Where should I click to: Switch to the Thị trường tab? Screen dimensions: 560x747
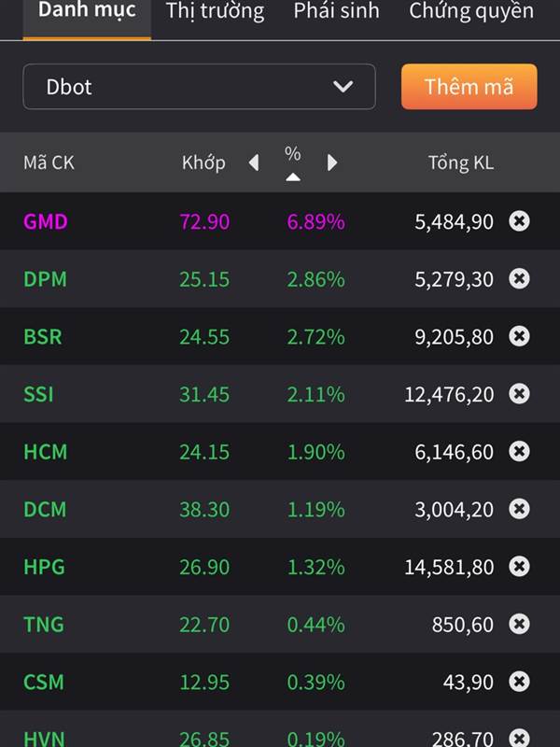[x=215, y=12]
